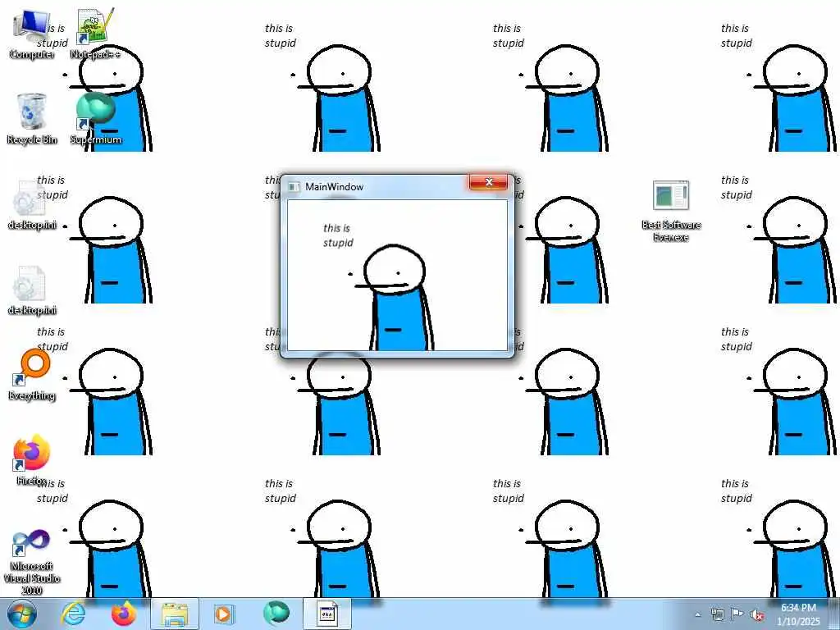Select the Notepad++ desktop shortcut
The width and height of the screenshot is (840, 630).
click(95, 34)
